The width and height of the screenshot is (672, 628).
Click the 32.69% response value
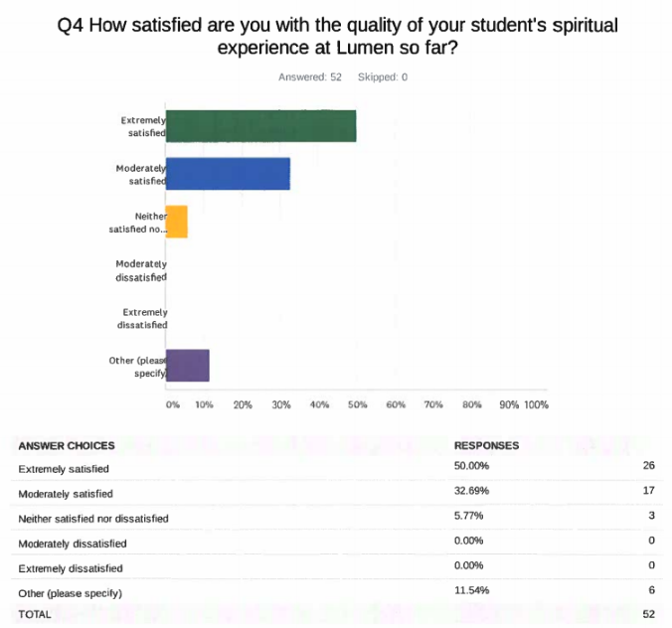[471, 491]
